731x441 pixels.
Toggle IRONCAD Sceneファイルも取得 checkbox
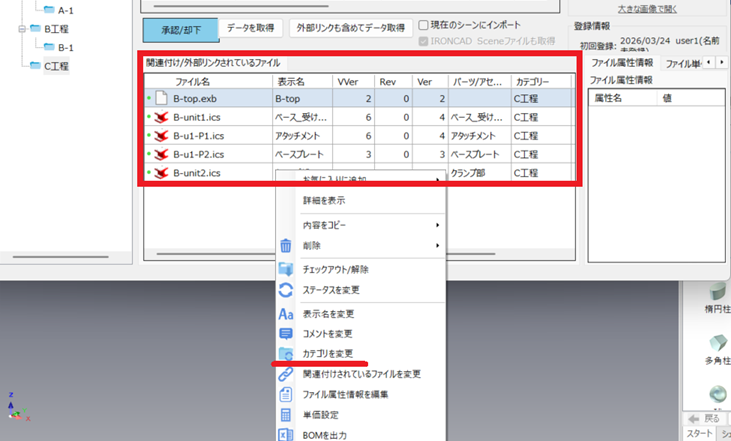423,41
